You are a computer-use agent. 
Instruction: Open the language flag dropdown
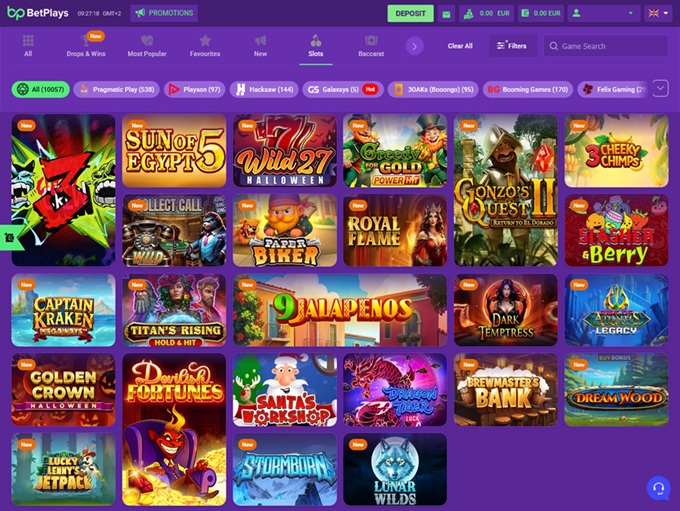tap(657, 13)
